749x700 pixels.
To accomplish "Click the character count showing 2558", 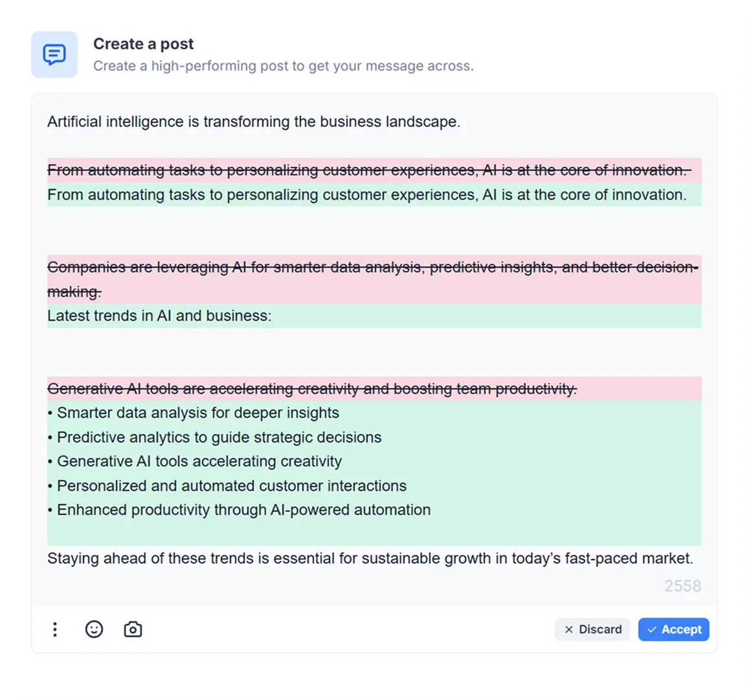I will pyautogui.click(x=682, y=585).
